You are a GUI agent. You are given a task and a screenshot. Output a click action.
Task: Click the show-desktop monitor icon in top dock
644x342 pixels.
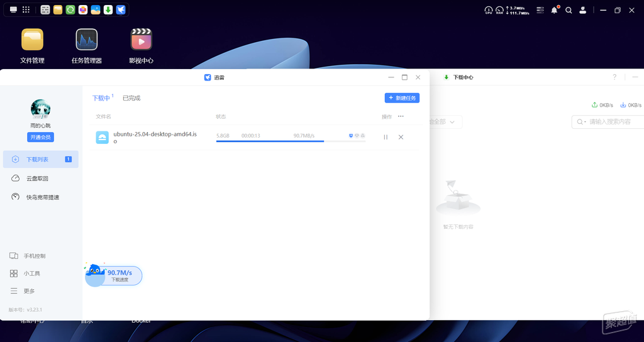click(14, 10)
